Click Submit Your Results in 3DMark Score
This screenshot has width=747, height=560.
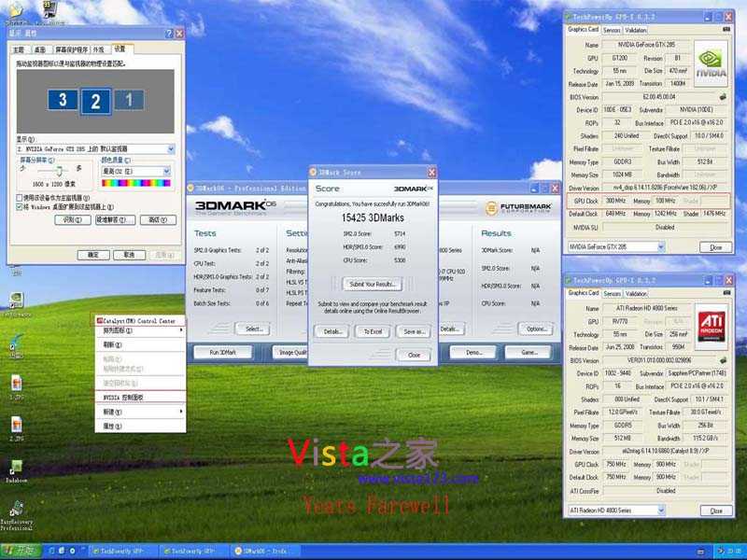tap(372, 285)
